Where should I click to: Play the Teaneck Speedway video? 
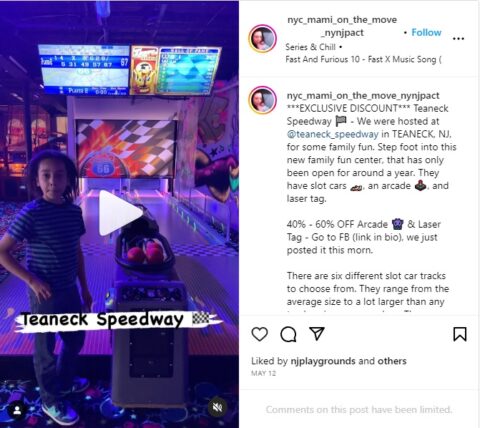[x=120, y=213]
